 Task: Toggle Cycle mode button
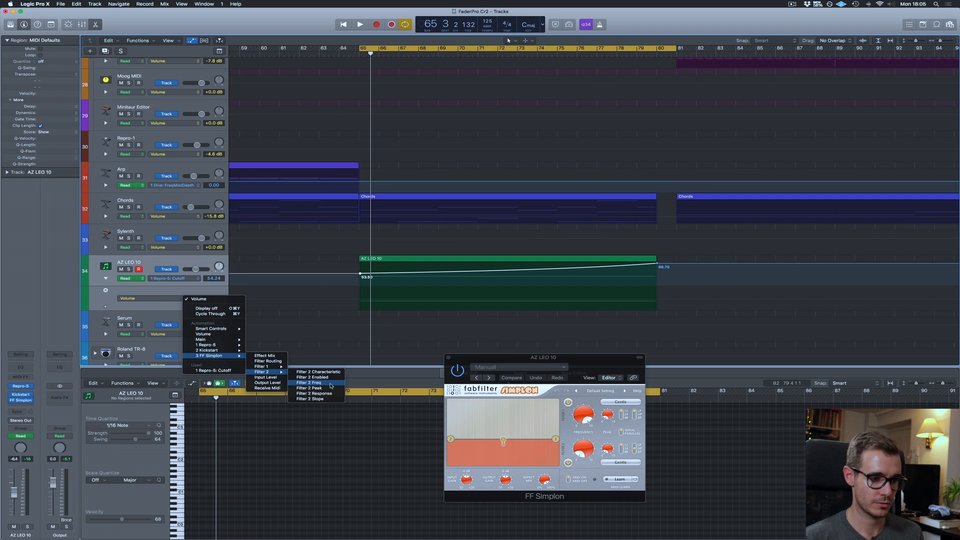405,24
